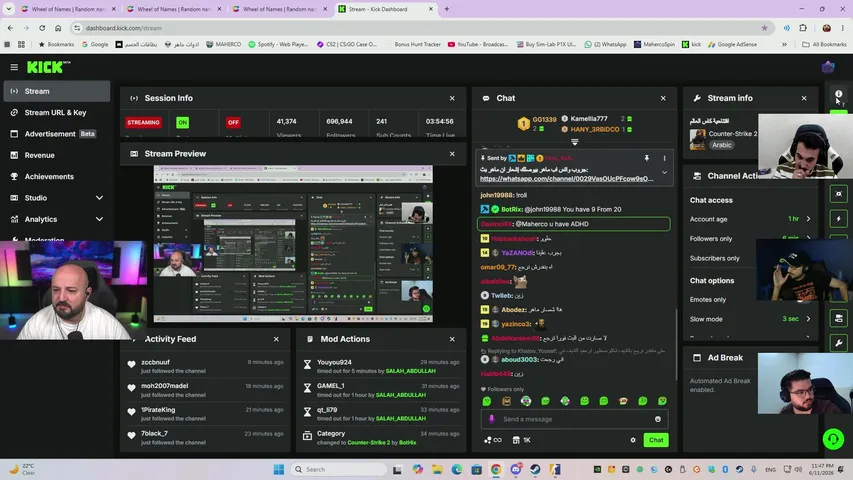Click the Arabic language tag
853x480 pixels.
pyautogui.click(x=722, y=145)
